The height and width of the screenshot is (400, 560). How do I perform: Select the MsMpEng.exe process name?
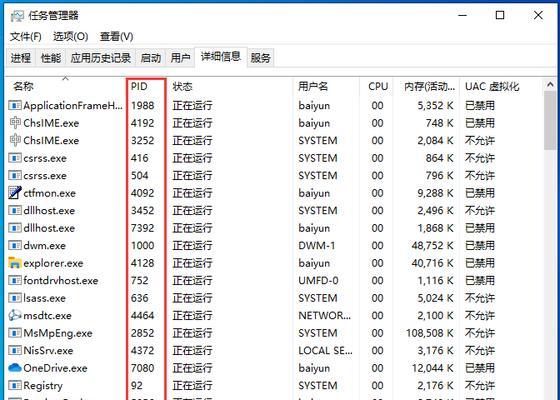click(58, 333)
